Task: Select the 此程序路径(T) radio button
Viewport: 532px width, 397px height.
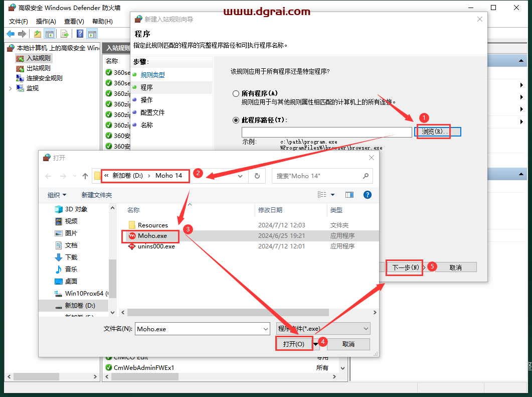Action: [236, 120]
